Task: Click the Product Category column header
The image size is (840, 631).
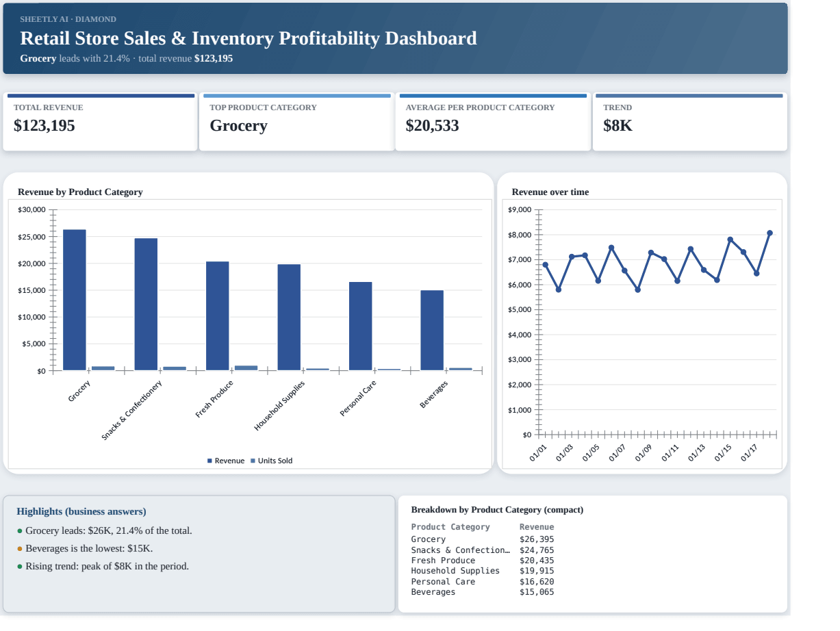Action: tap(450, 527)
